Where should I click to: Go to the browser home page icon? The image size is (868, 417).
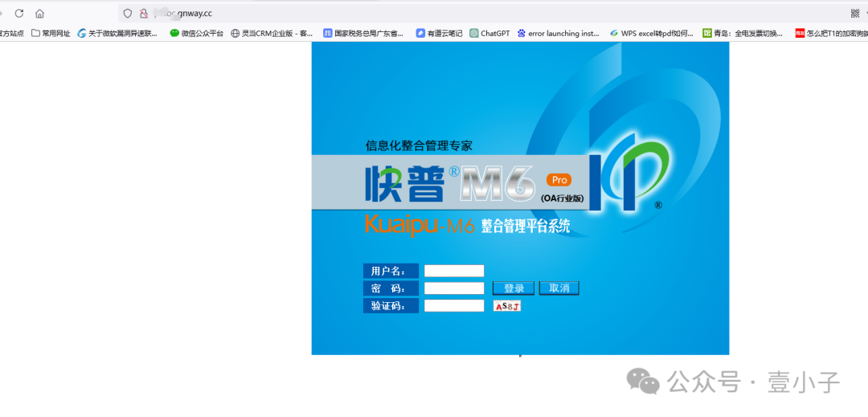click(x=39, y=14)
